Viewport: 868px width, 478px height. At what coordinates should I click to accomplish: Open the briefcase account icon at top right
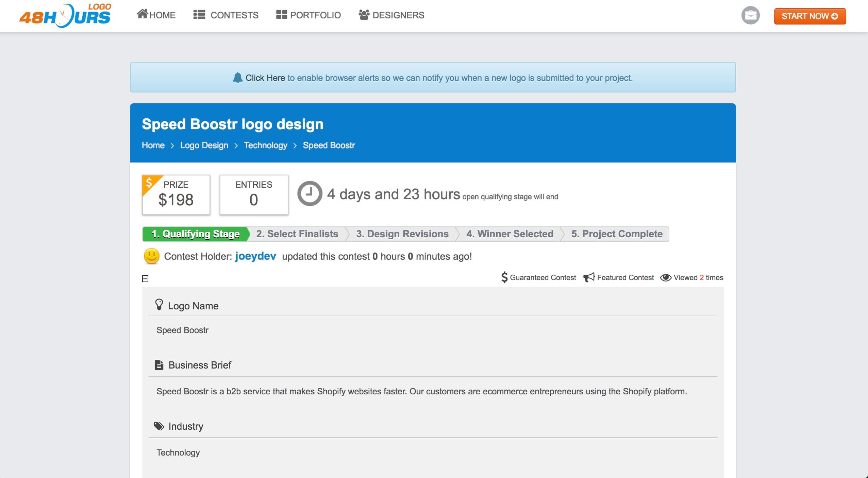pyautogui.click(x=750, y=15)
